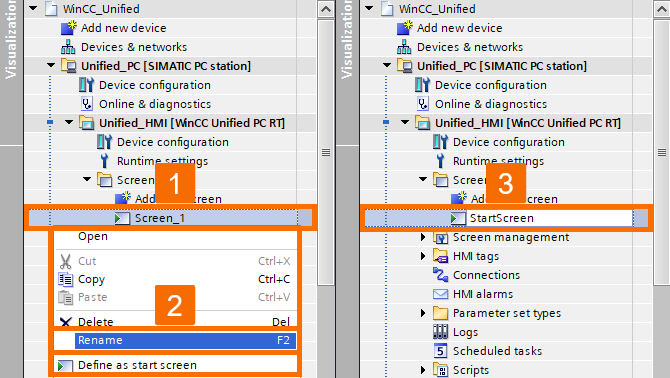
Task: Click the Scripts folder icon
Action: tap(441, 370)
